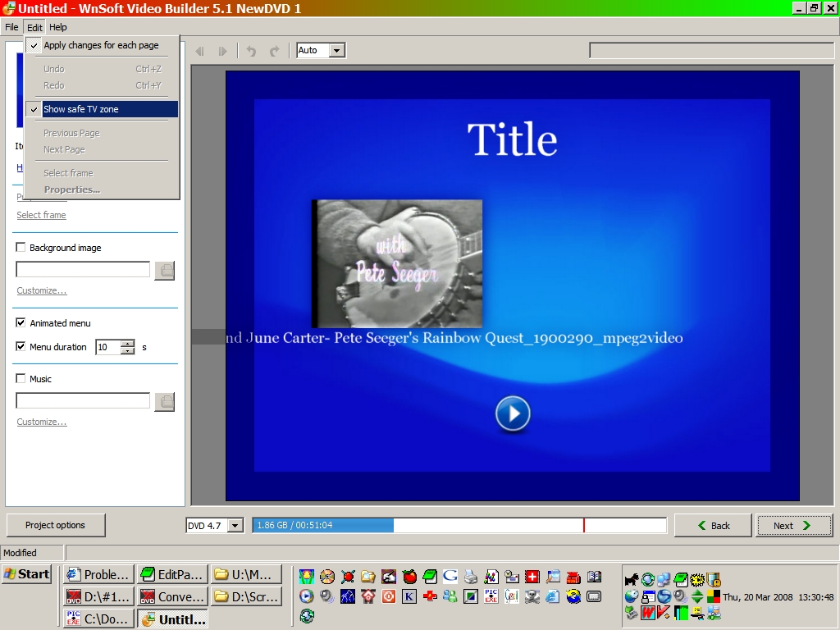Open the disc icon in quick launch
Screen dimensions: 840x630
coord(326,577)
